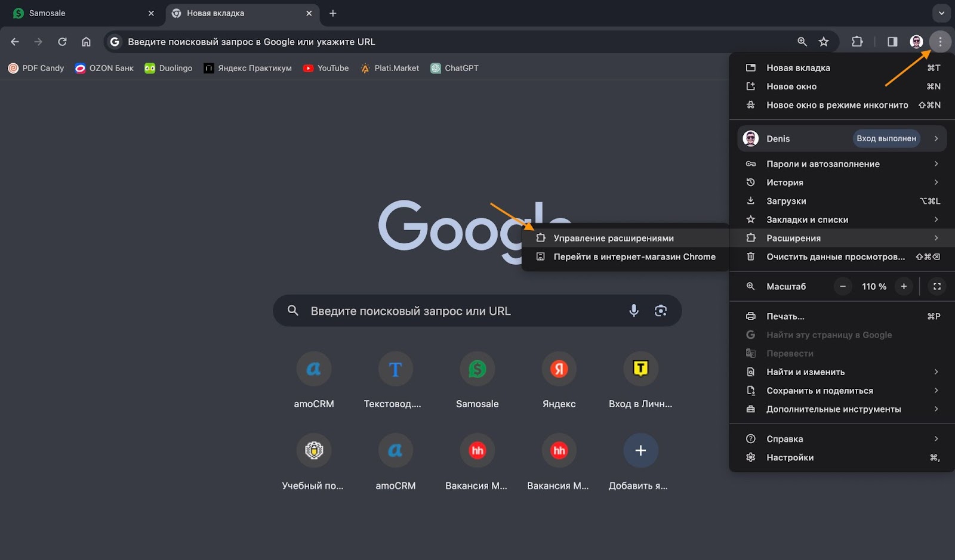The width and height of the screenshot is (955, 560).
Task: Expand the Закладки и списки submenu
Action: pyautogui.click(x=842, y=219)
